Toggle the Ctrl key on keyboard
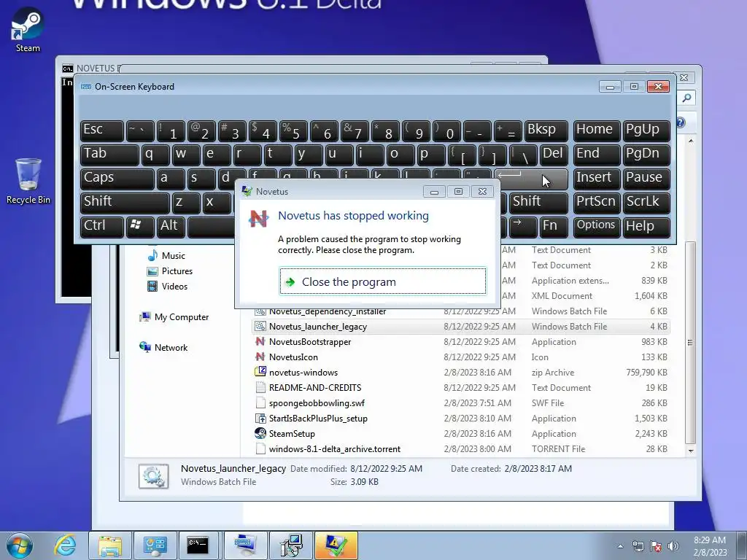The width and height of the screenshot is (747, 560). pyautogui.click(x=102, y=226)
